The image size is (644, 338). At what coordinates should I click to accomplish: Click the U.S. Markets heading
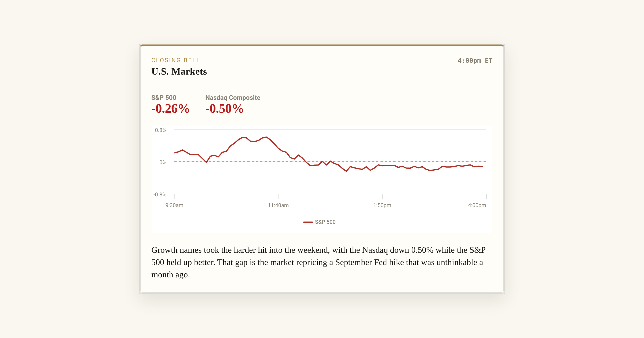coord(179,71)
